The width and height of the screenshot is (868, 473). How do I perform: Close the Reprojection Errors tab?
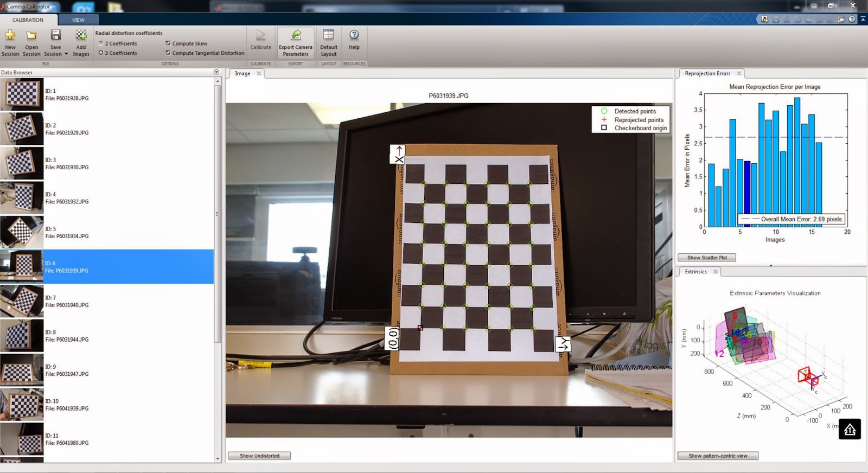click(739, 73)
